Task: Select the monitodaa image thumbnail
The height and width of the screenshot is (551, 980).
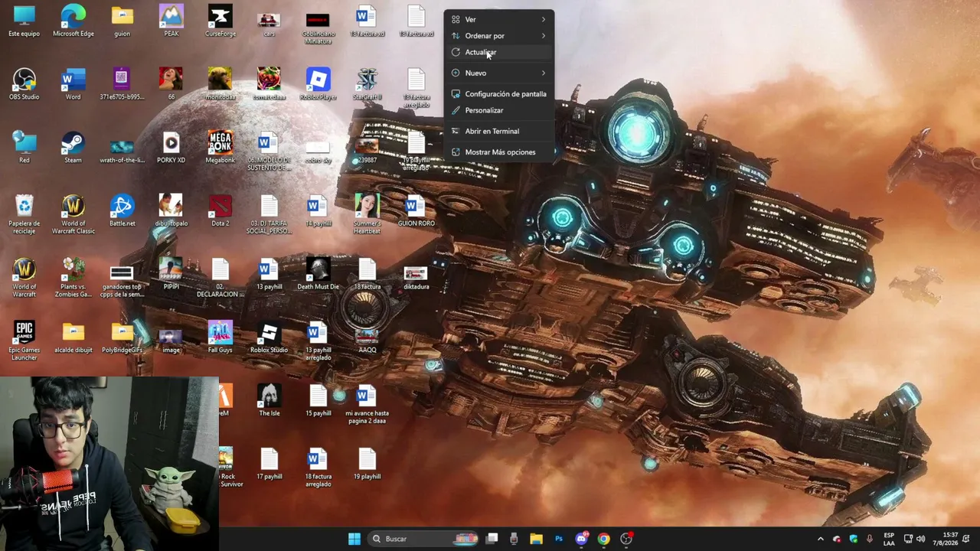Action: click(220, 84)
